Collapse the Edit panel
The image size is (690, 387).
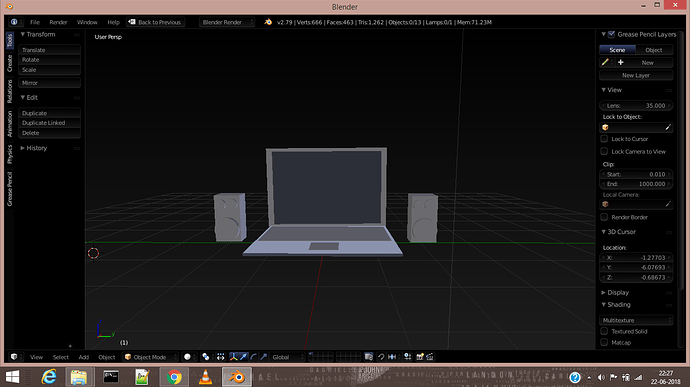(x=22, y=97)
